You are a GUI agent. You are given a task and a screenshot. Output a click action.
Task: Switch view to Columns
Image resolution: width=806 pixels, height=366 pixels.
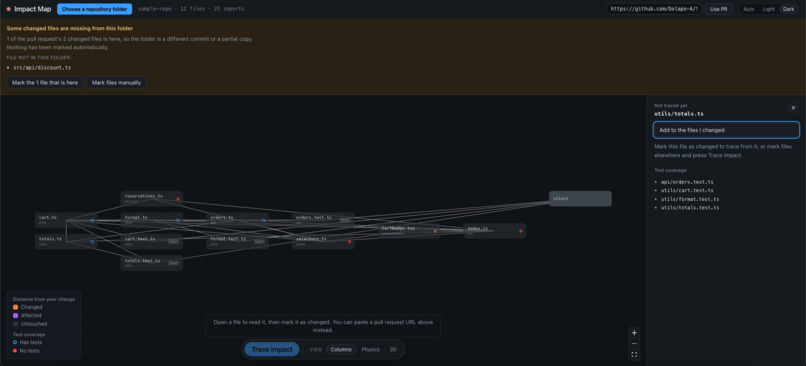(341, 350)
